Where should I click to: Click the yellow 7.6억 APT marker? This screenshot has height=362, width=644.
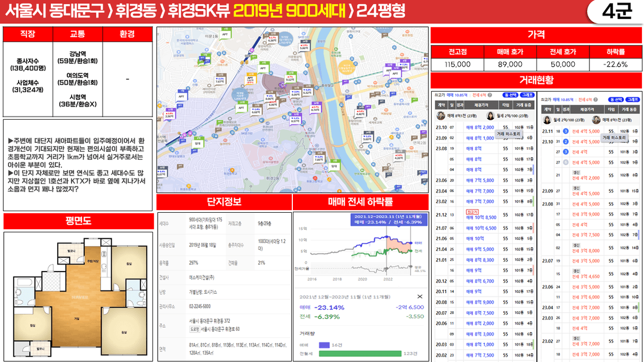250,79
